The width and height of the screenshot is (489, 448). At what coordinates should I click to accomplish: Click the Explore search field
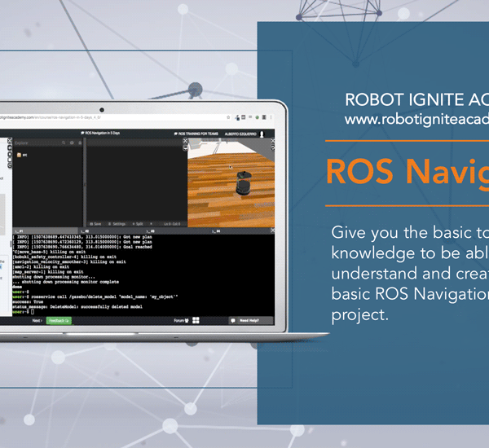(x=37, y=143)
